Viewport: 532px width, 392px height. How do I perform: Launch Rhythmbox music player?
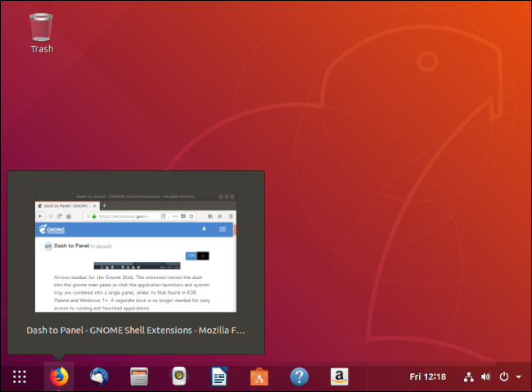(179, 376)
